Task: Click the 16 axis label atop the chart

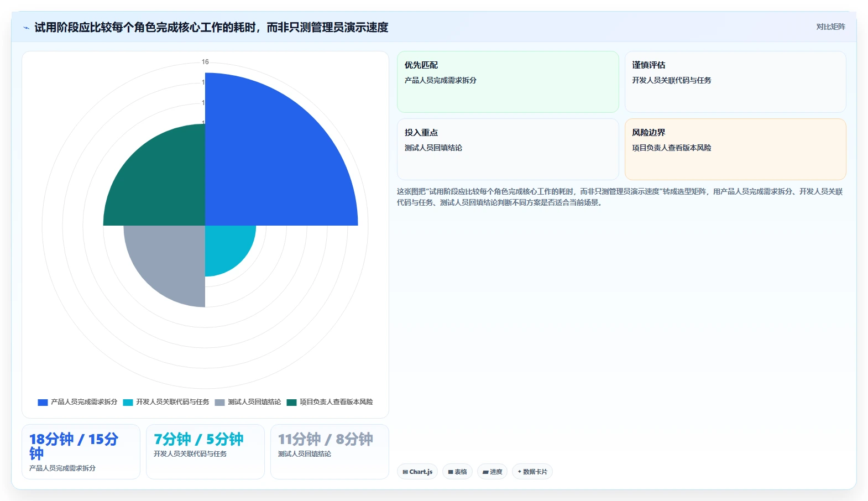Action: click(x=205, y=62)
